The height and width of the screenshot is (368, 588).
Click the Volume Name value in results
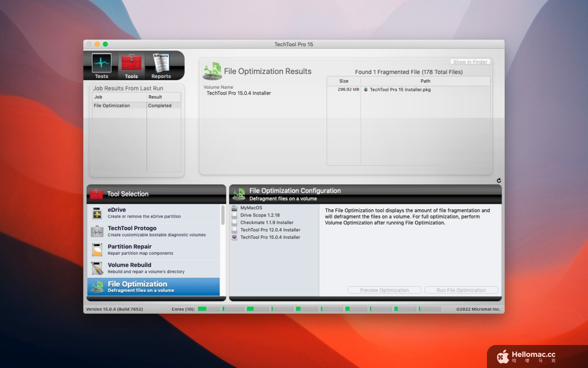tap(239, 93)
